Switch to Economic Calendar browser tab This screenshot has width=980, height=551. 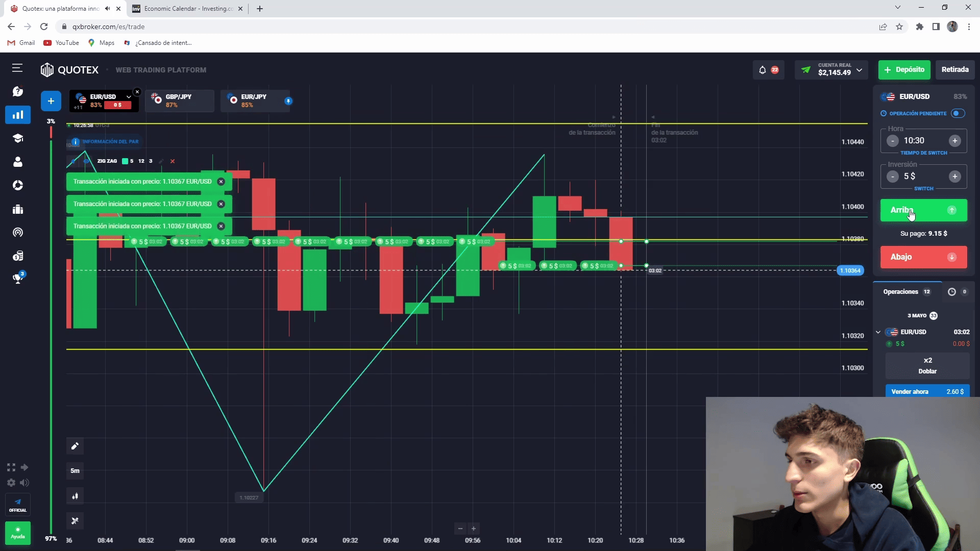[x=187, y=9]
